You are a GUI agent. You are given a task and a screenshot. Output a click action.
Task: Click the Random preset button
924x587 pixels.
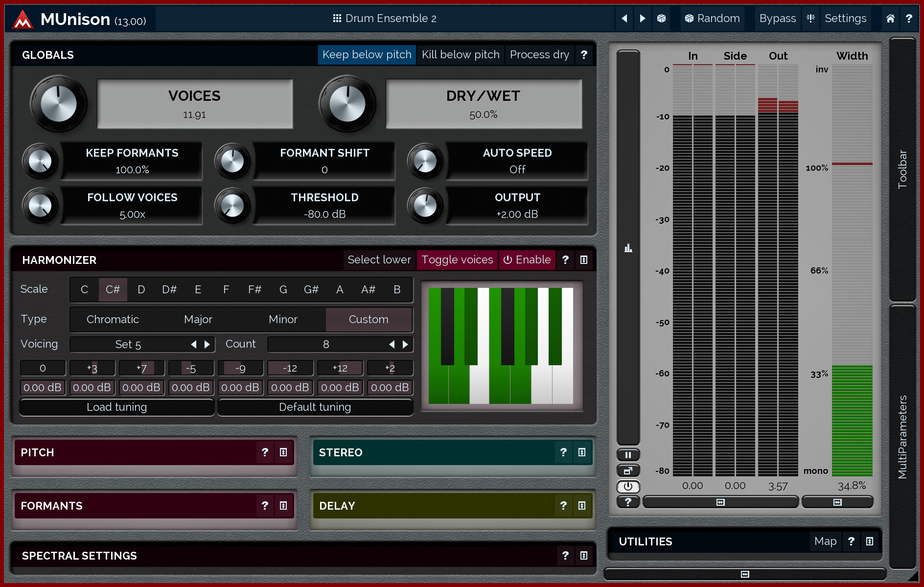coord(712,19)
